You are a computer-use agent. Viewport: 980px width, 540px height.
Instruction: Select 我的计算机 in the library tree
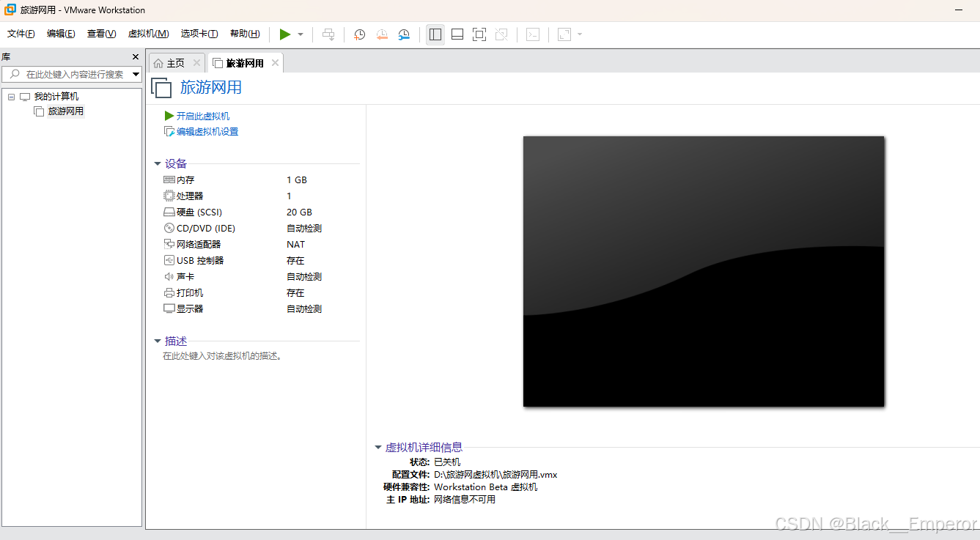(x=56, y=97)
